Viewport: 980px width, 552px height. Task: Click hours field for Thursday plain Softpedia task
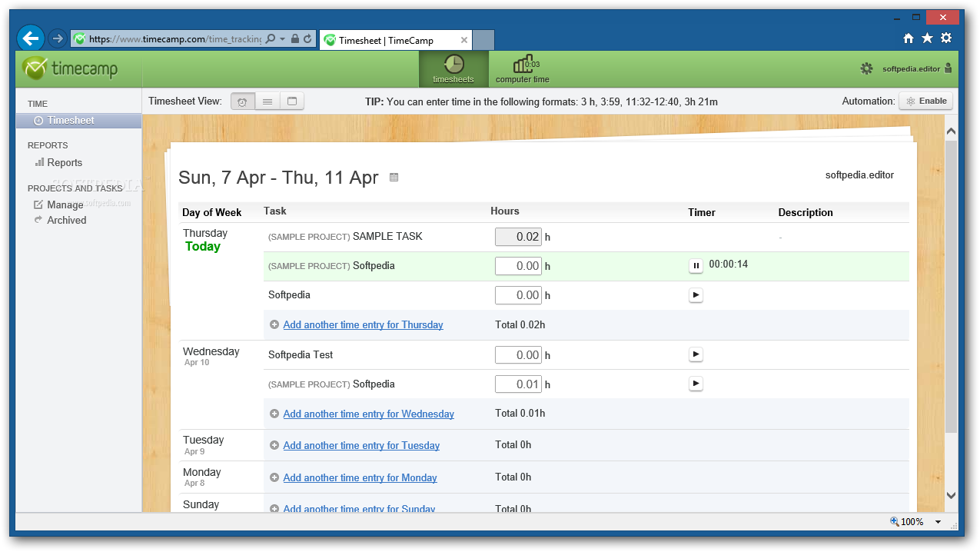518,295
